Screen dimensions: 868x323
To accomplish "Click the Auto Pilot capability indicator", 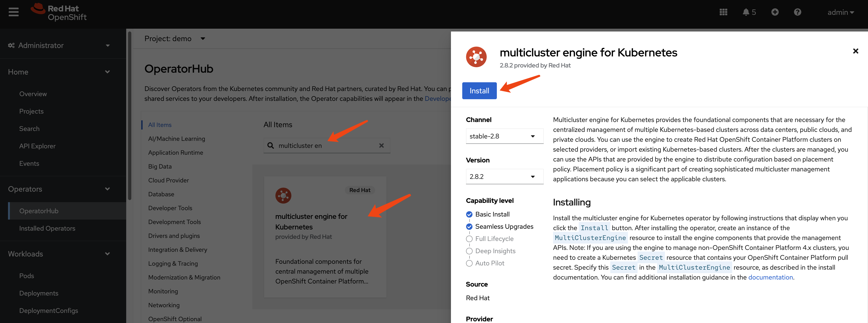I will tap(469, 264).
